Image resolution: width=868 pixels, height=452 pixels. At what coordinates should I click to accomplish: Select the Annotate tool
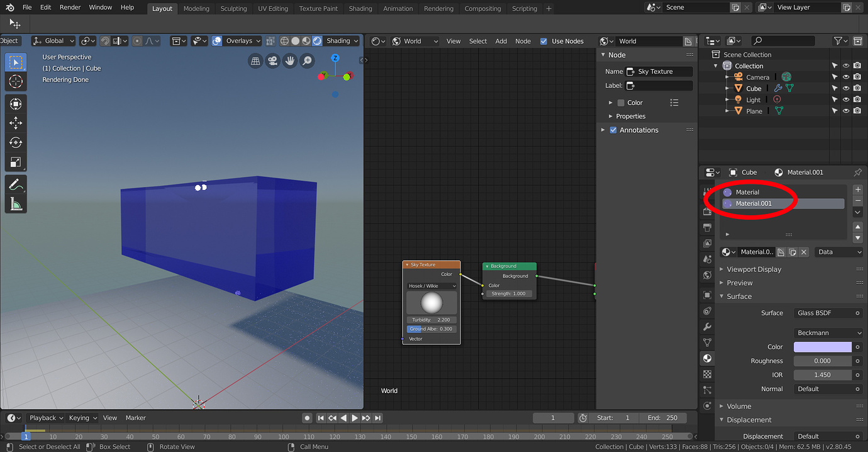coord(16,184)
